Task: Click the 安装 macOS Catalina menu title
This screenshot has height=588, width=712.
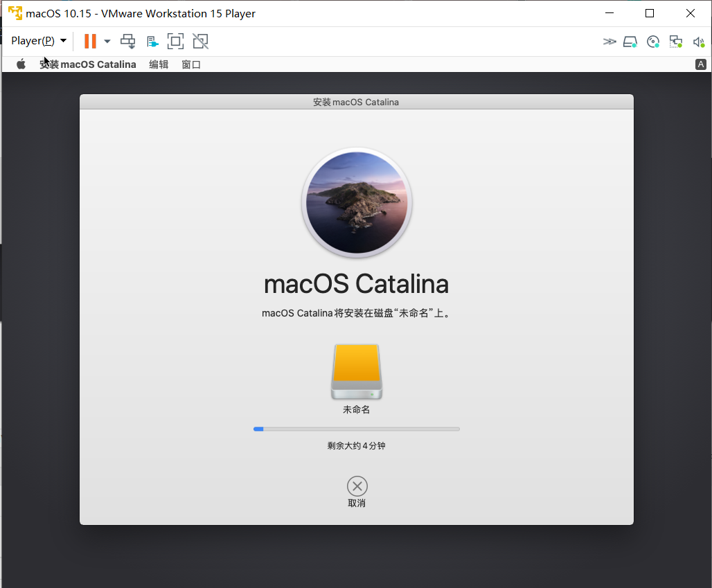Action: [88, 64]
